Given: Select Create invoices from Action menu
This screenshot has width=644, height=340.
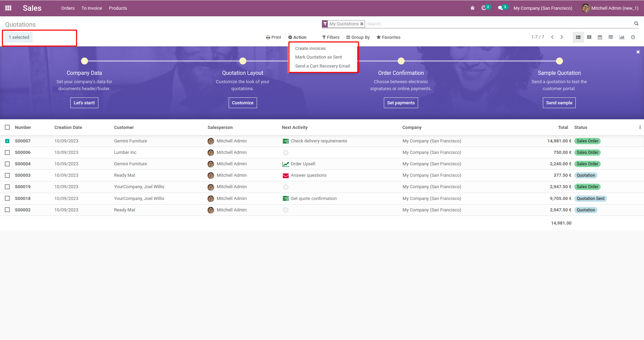Looking at the screenshot, I should (310, 49).
